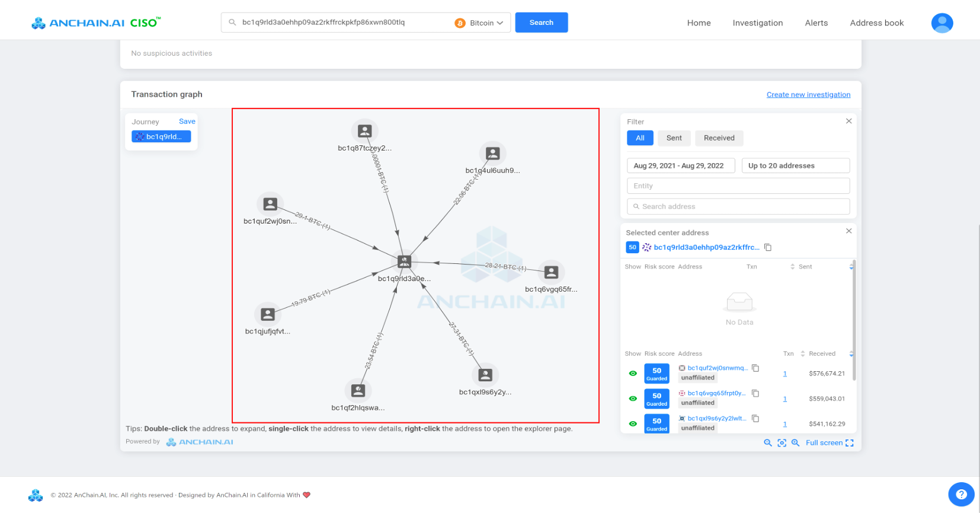
Task: Select the bc1qjufjqfvt node in graph
Action: click(x=268, y=314)
